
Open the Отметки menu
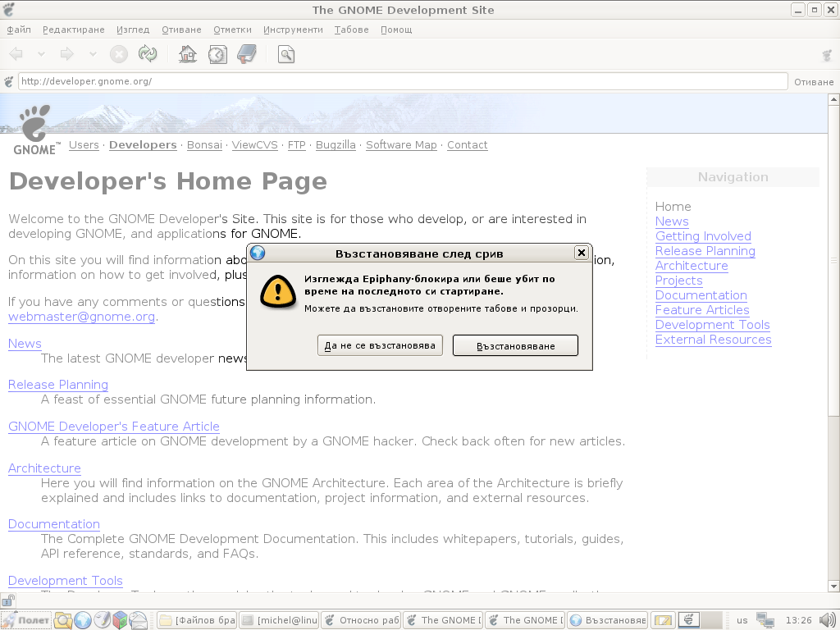pyautogui.click(x=232, y=30)
